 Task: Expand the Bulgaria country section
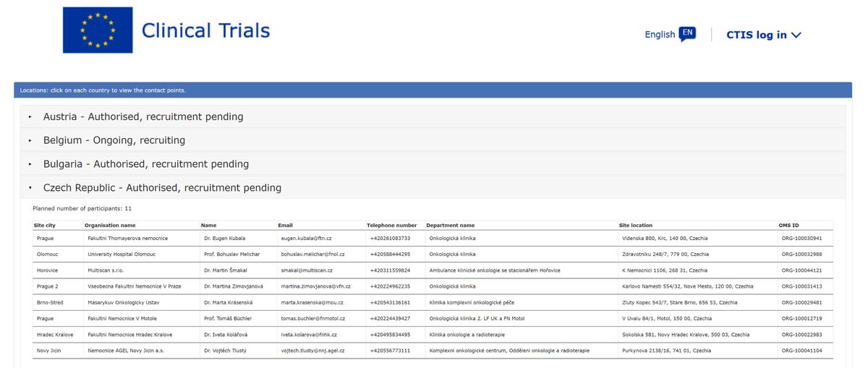[x=146, y=164]
